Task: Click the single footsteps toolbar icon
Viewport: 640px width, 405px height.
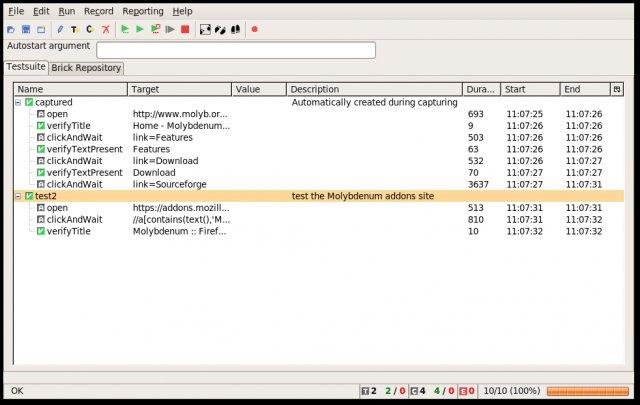Action: click(x=220, y=29)
